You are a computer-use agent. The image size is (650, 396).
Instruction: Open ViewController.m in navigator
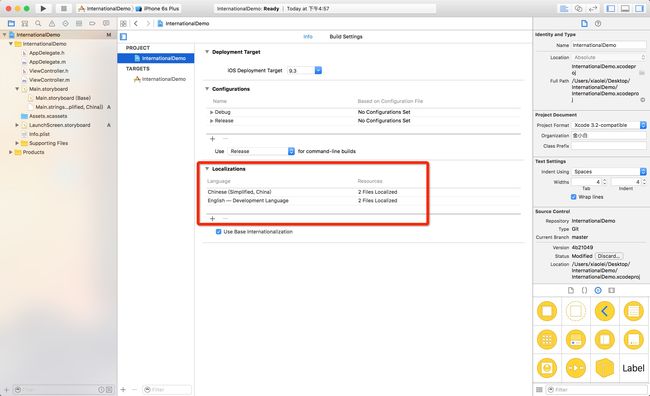pos(49,80)
